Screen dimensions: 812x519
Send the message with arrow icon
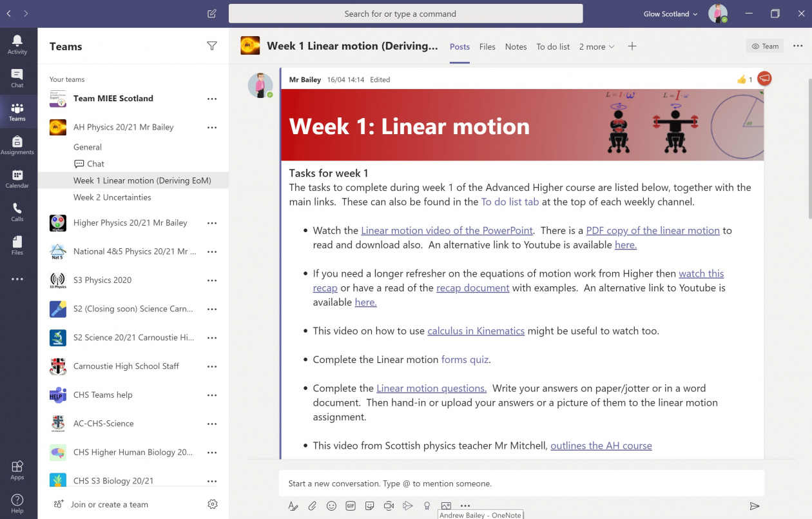(755, 506)
